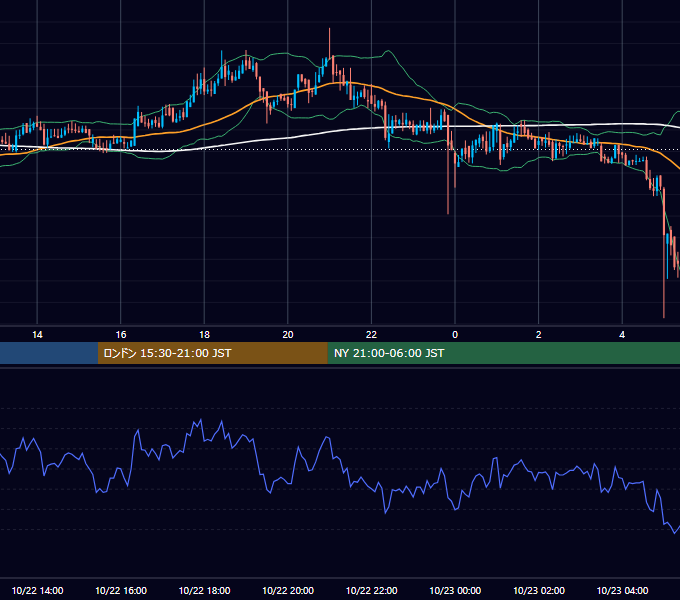
Task: Click the '10/23 04:00' date label
Action: [x=622, y=590]
